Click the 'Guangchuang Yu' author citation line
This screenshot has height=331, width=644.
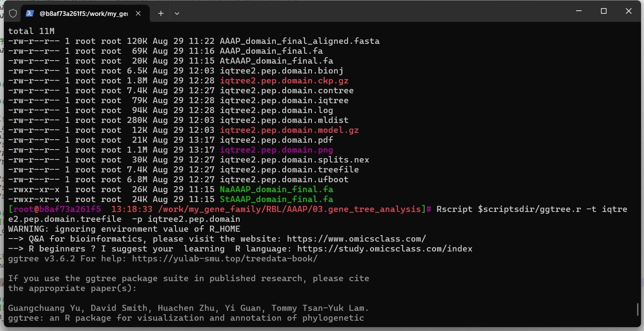188,308
